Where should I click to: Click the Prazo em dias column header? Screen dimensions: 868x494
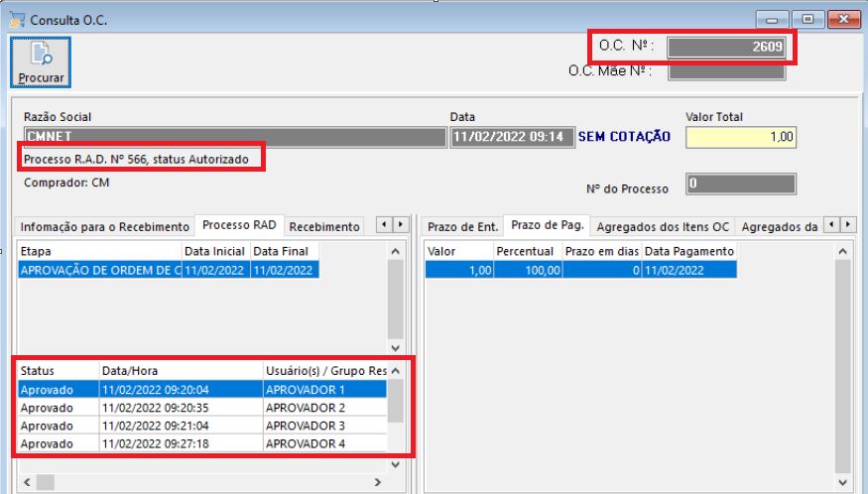coord(602,251)
